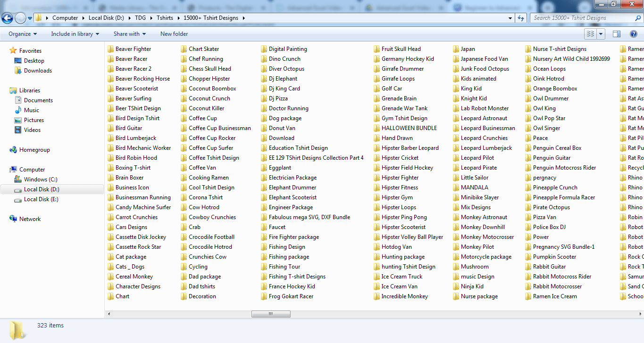644x343 pixels.
Task: Select the Nurse T-shirt Designs folder icon
Action: click(x=528, y=49)
